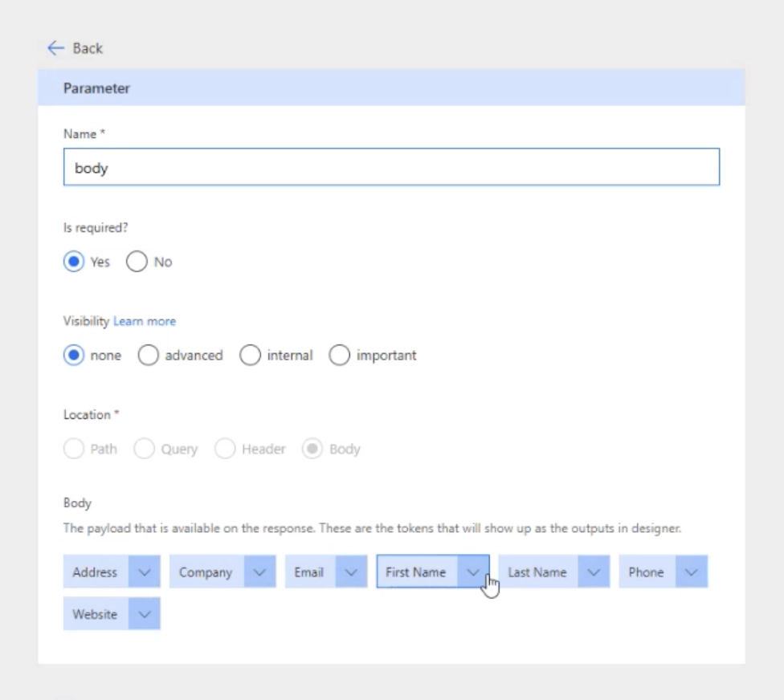Click the Last Name token label

tap(537, 572)
